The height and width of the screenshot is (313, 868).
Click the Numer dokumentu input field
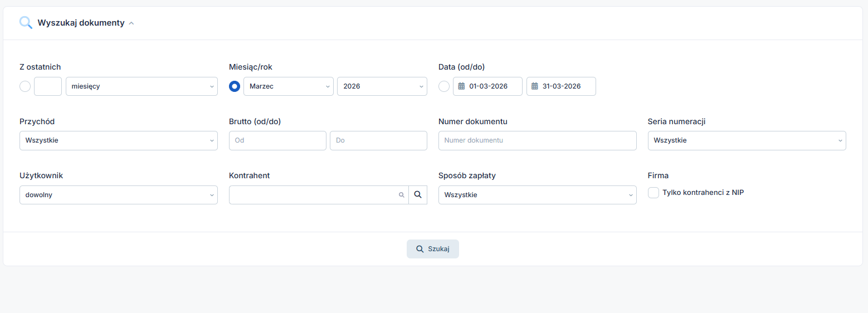pyautogui.click(x=537, y=140)
